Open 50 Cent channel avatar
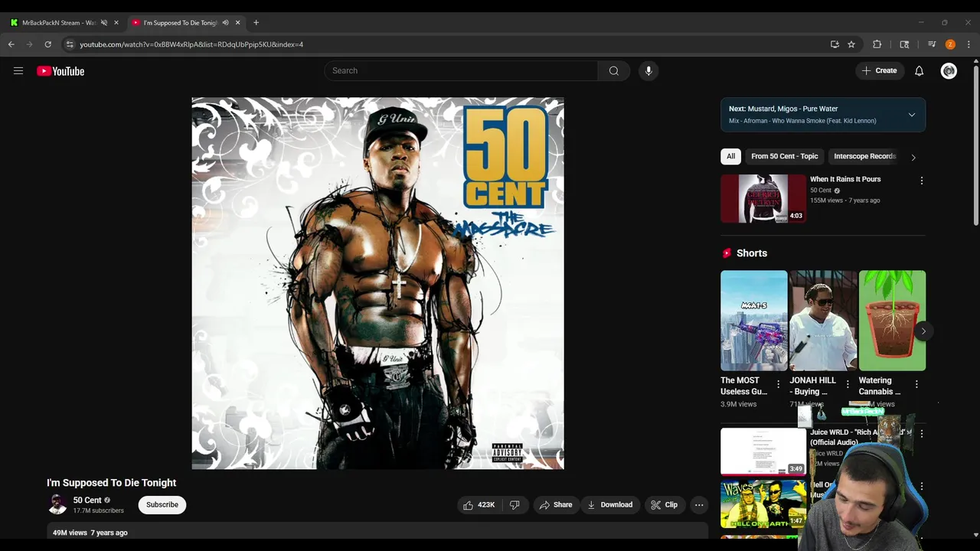980x551 pixels. pos(57,504)
